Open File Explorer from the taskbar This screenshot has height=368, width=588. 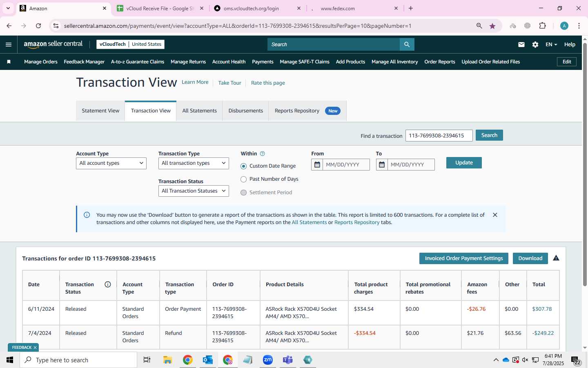168,360
